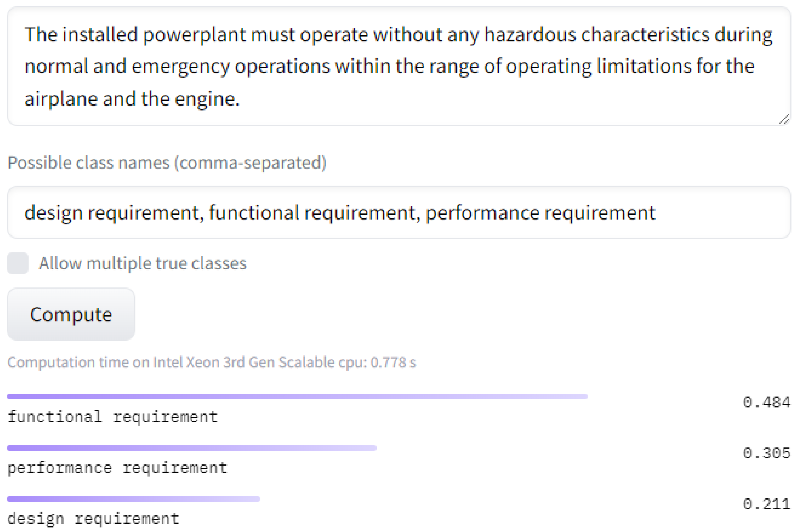Click the 0.484 score value
The width and height of the screenshot is (798, 532).
(x=767, y=402)
